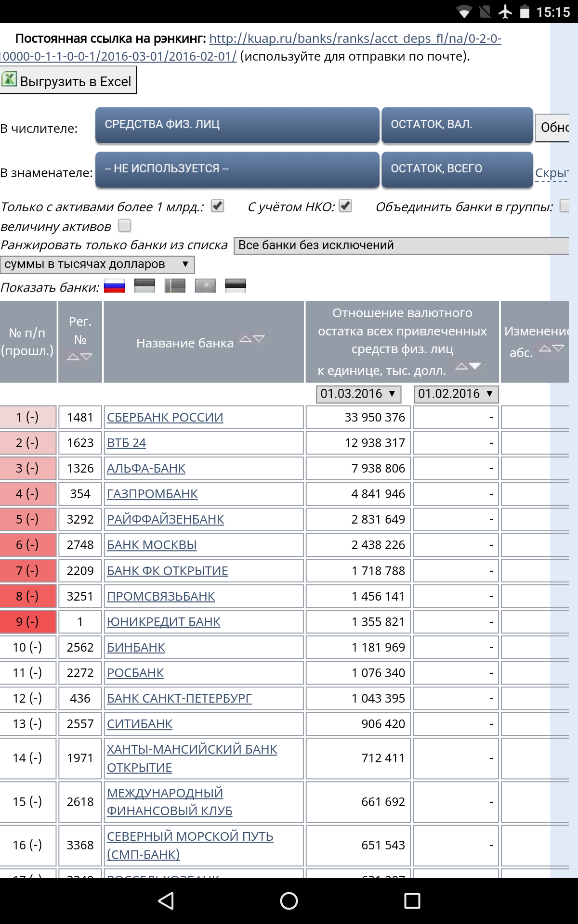The width and height of the screenshot is (578, 924).
Task: Tap the Android back navigation icon
Action: [x=166, y=901]
